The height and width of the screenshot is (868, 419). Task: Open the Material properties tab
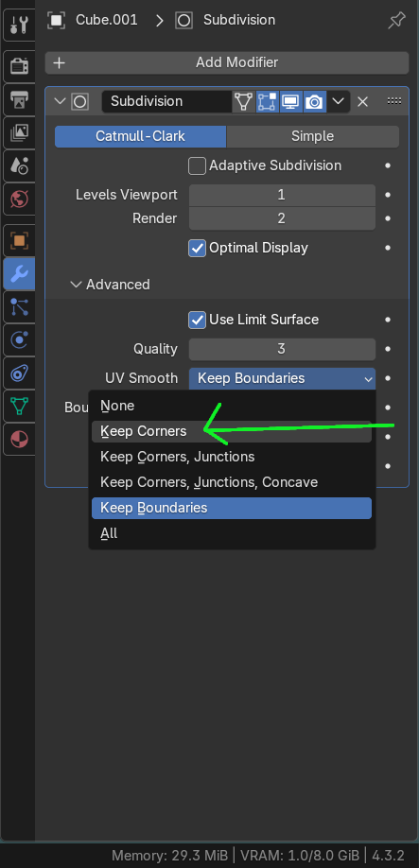(19, 440)
